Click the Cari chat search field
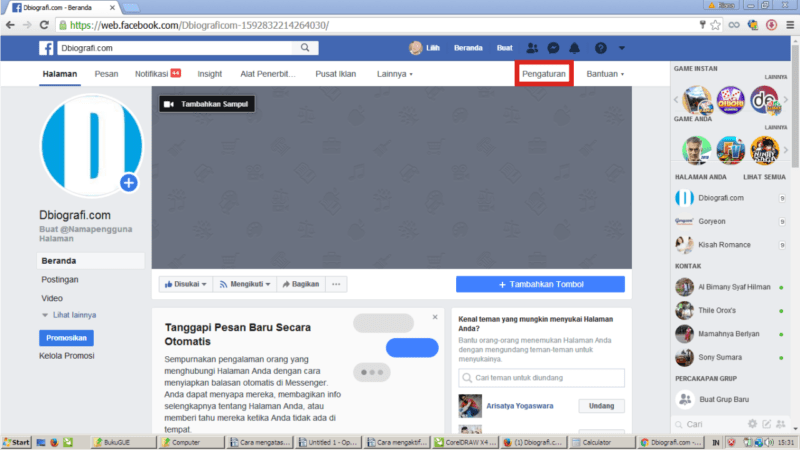This screenshot has width=800, height=450. [709, 424]
